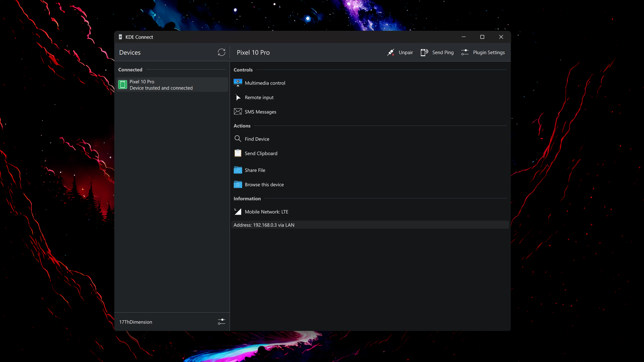Click the 'Devices' panel heading
The image size is (644, 362).
tap(130, 52)
